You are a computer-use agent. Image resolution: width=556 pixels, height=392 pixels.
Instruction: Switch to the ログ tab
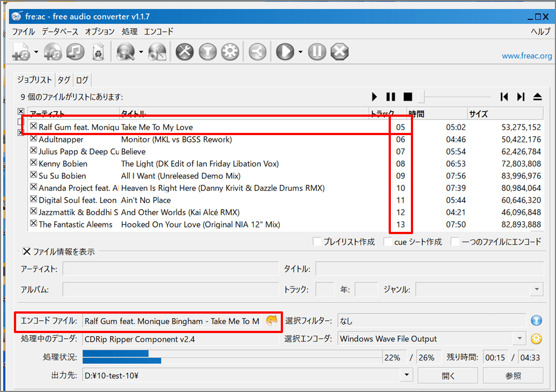(82, 80)
